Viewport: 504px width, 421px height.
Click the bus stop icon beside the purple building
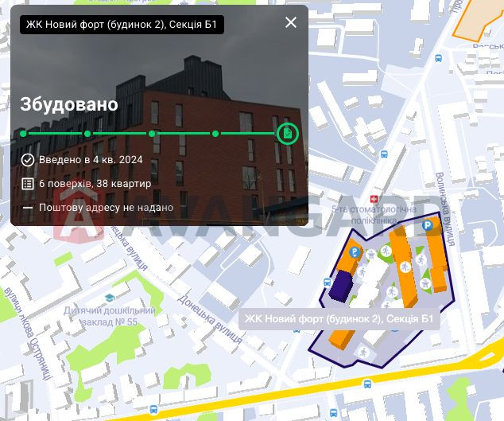click(x=328, y=283)
